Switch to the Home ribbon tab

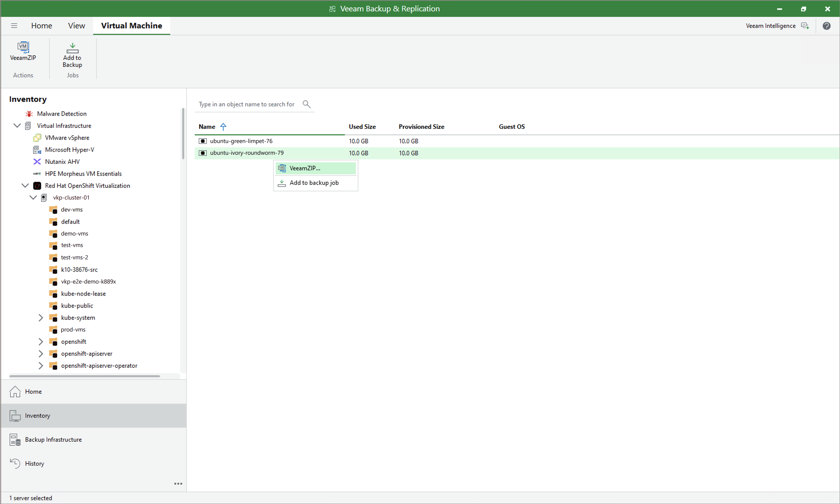(x=42, y=26)
